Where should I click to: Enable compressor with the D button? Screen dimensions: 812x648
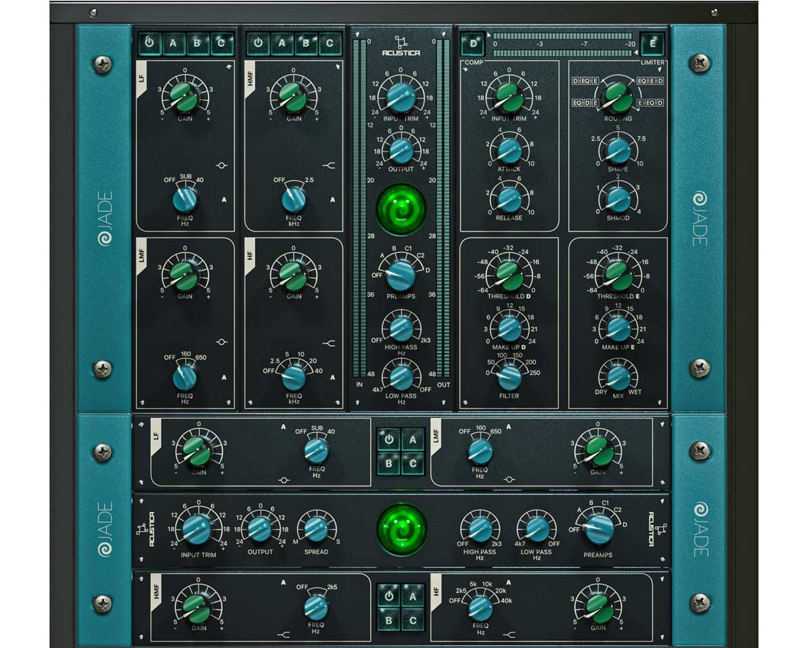(x=473, y=45)
